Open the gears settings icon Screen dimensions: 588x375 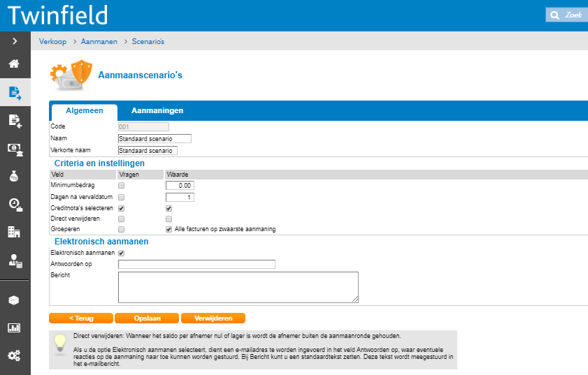coord(15,355)
